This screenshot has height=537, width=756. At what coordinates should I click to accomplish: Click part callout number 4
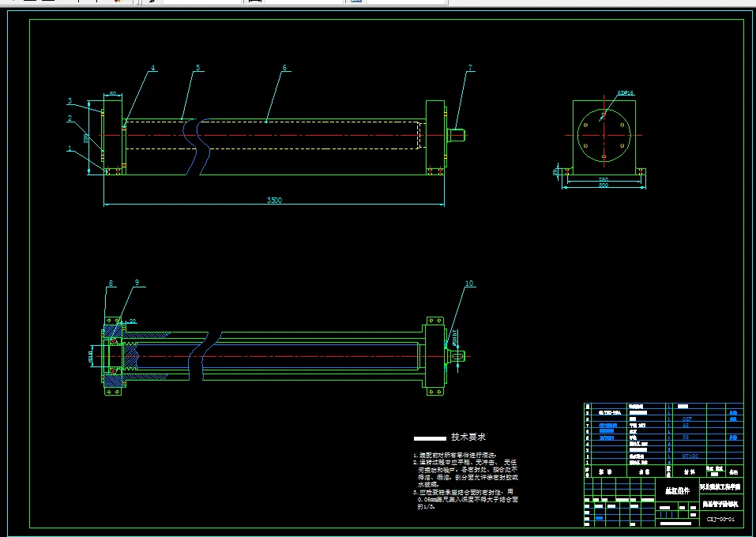pos(152,68)
